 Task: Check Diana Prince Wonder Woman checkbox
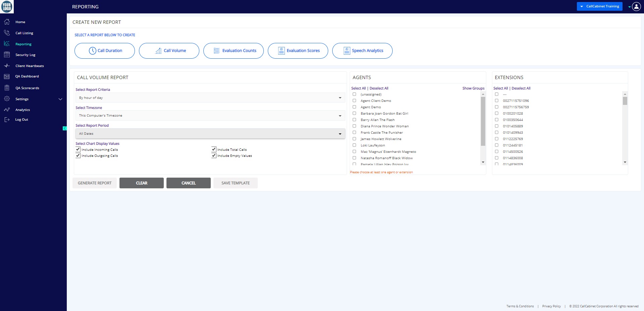[x=354, y=126]
